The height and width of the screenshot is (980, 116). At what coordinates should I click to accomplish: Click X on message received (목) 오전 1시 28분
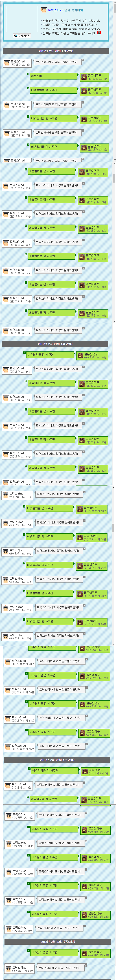click(86, 966)
